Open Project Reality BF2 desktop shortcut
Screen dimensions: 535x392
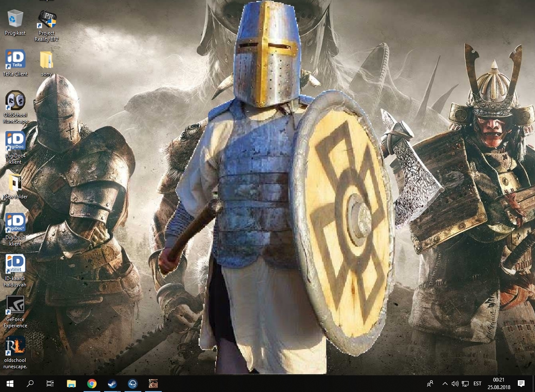[x=46, y=25]
